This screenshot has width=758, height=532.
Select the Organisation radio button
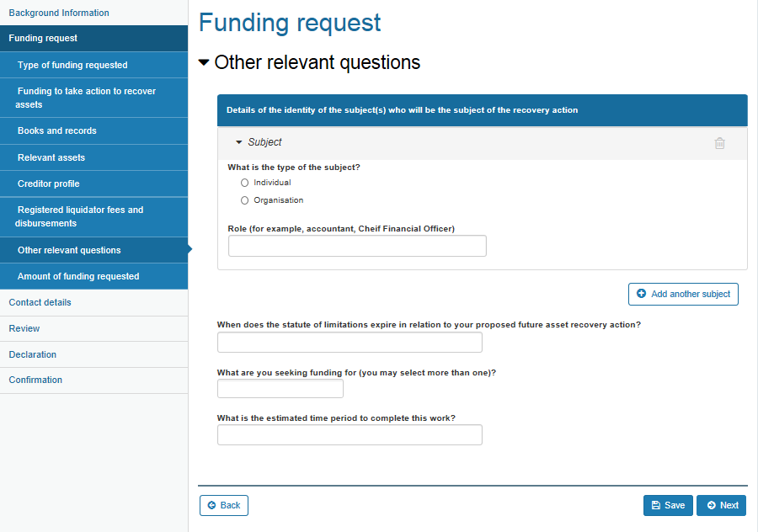coord(244,200)
